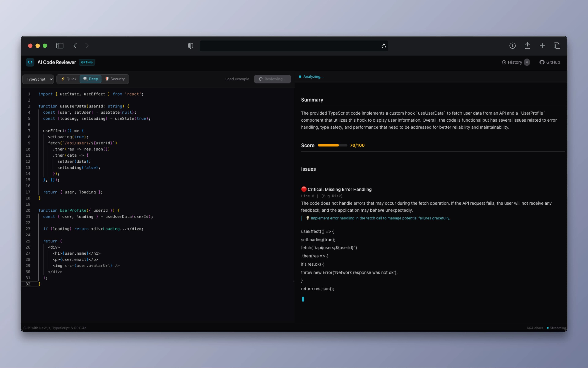
Task: Go back with the browser back arrow
Action: [75, 46]
